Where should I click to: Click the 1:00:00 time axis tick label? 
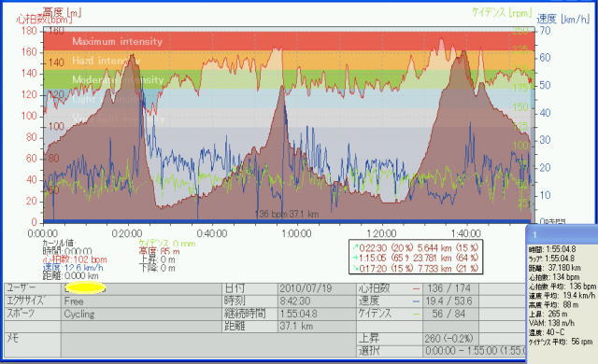[x=296, y=233]
